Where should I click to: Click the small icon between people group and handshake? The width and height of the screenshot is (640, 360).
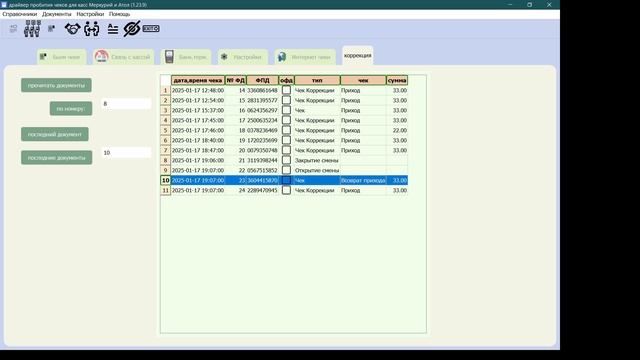(51, 29)
